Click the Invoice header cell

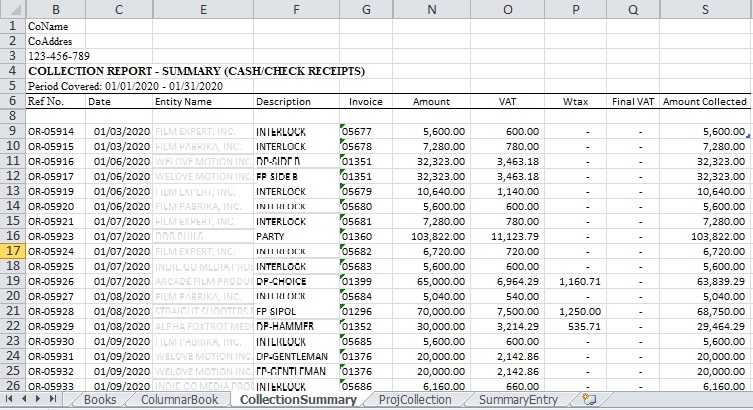[x=366, y=101]
